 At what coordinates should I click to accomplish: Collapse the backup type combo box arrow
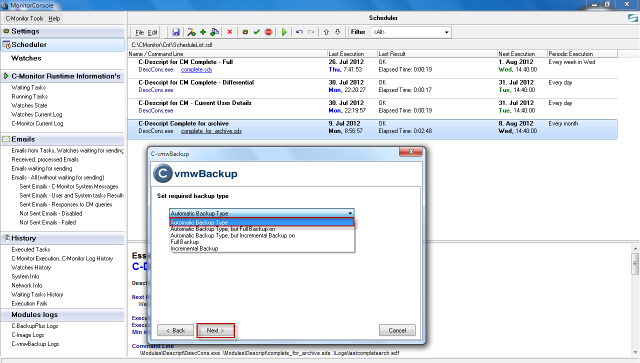[350, 213]
